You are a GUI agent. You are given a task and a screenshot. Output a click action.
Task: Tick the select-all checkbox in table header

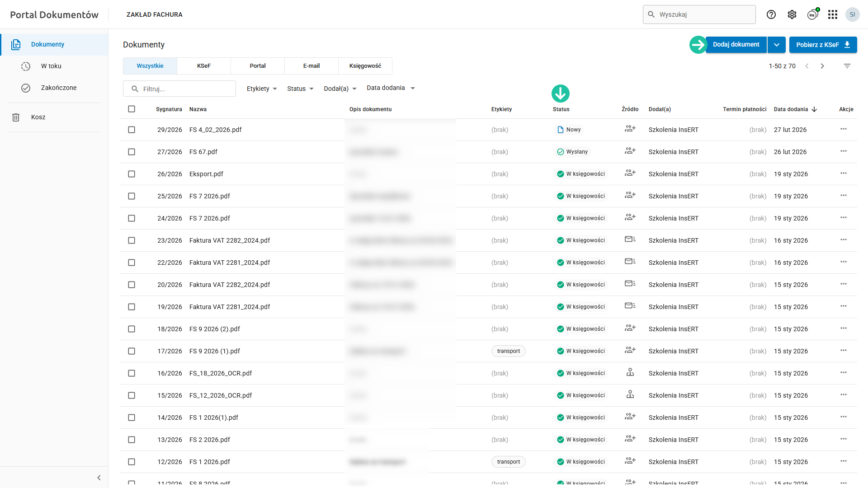(x=132, y=109)
